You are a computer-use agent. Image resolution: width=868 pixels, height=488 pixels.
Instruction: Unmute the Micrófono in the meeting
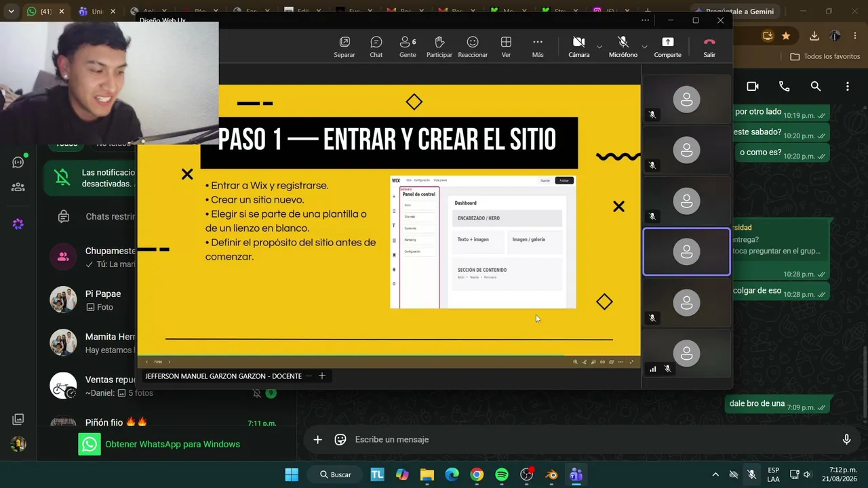623,47
